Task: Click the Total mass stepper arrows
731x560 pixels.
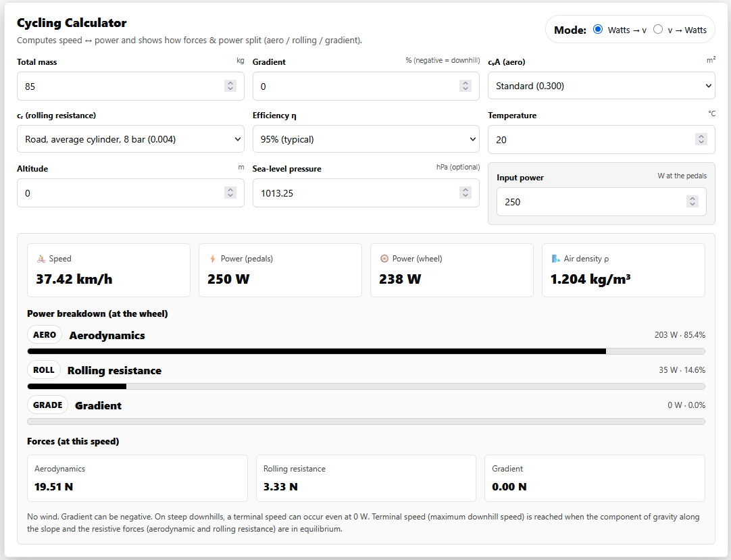Action: [x=230, y=86]
